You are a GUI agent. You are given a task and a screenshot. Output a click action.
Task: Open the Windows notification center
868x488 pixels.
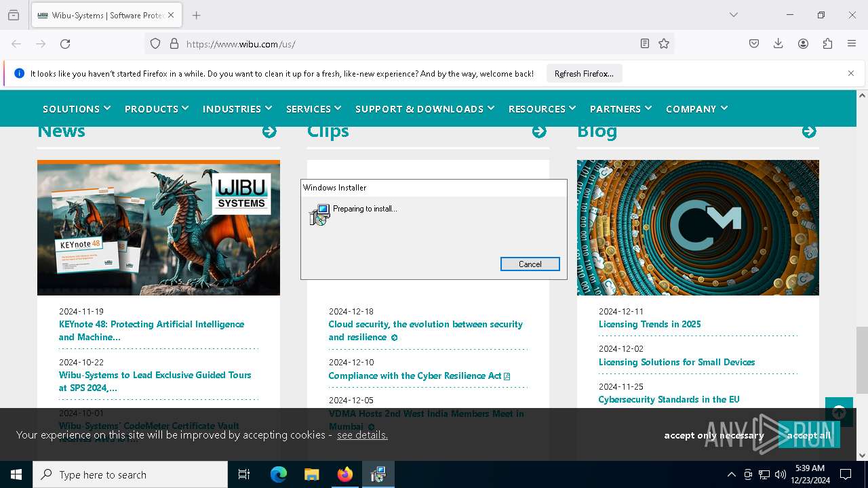[x=846, y=474]
